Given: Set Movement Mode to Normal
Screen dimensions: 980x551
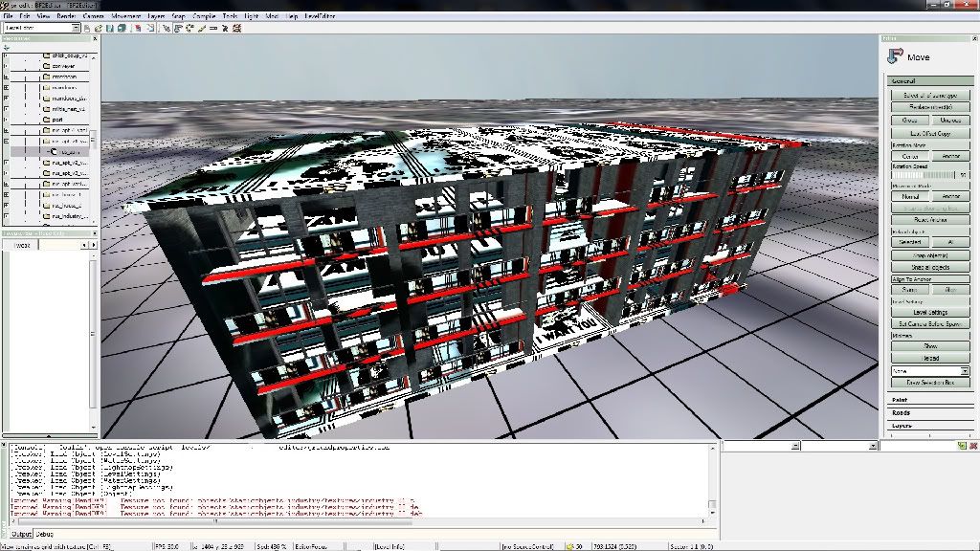Looking at the screenshot, I should pyautogui.click(x=909, y=196).
